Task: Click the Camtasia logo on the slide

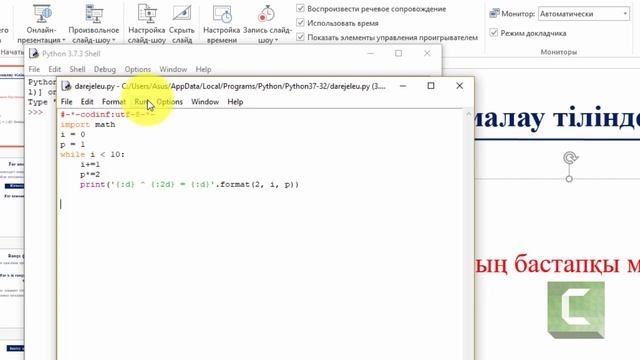Action: [x=576, y=310]
